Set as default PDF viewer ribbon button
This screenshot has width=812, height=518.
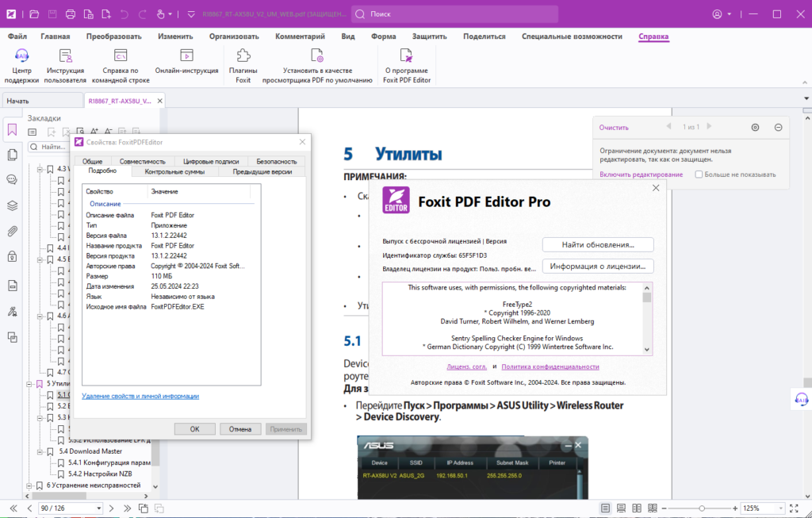[x=317, y=66]
